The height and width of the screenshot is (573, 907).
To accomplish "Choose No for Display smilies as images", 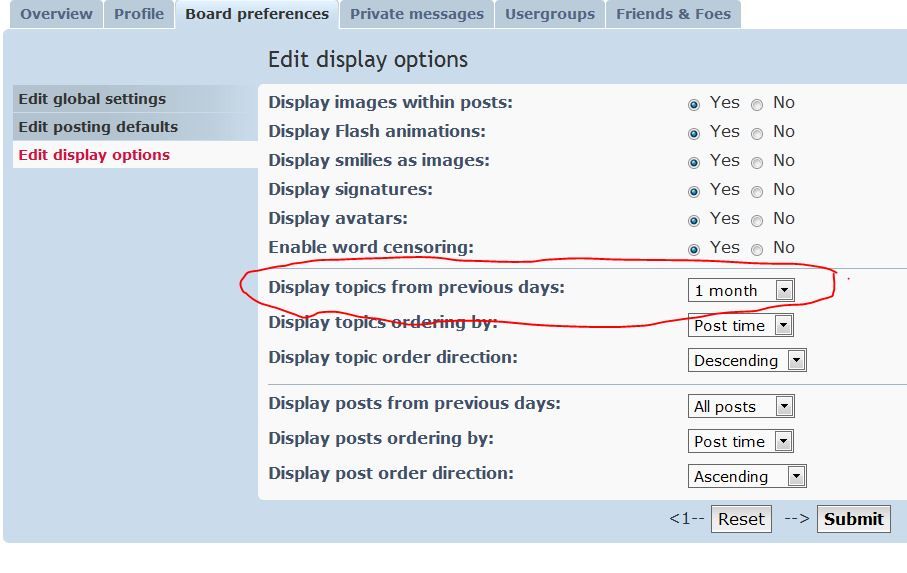I will (x=757, y=162).
